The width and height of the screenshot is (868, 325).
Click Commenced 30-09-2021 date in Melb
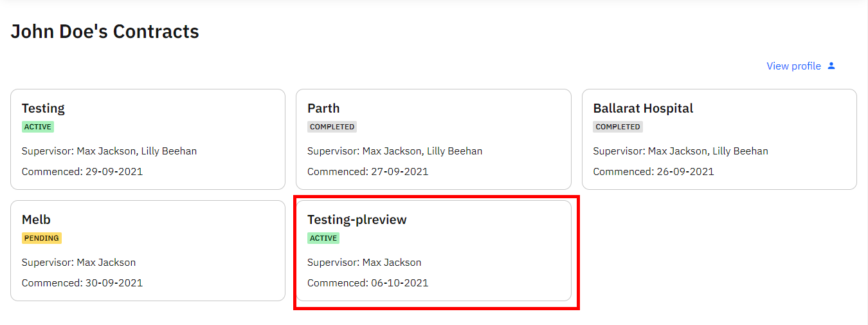82,283
